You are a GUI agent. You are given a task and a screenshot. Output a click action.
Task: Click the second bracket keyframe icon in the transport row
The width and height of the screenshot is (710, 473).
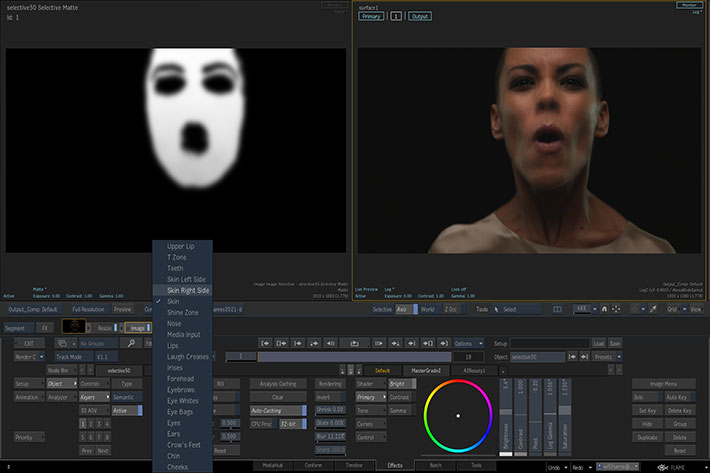click(281, 344)
